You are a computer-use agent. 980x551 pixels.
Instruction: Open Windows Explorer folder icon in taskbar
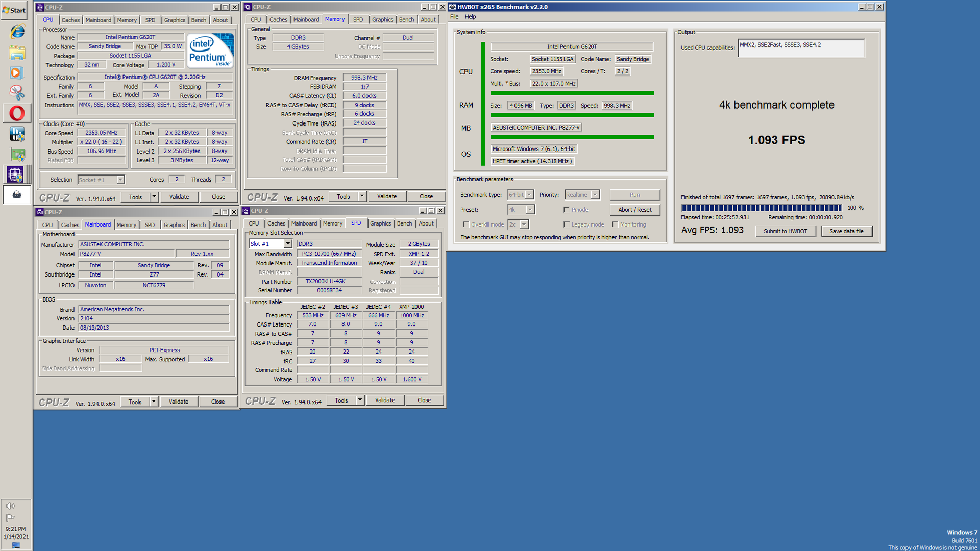click(x=17, y=52)
